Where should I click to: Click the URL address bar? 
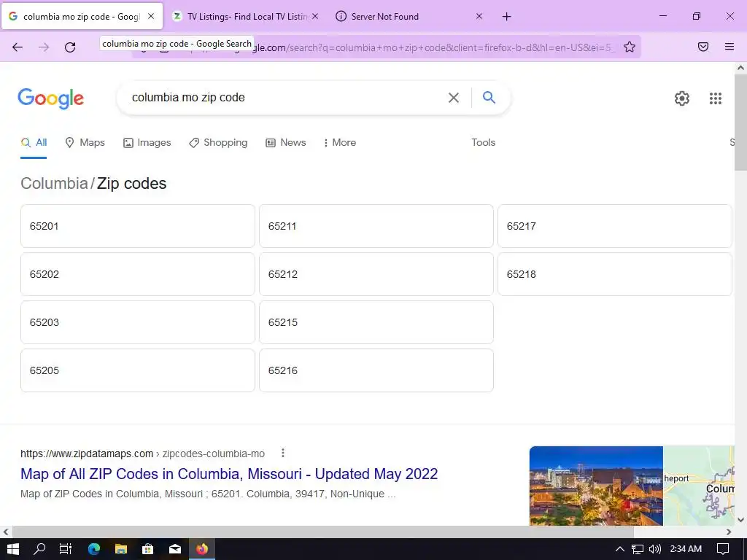386,47
